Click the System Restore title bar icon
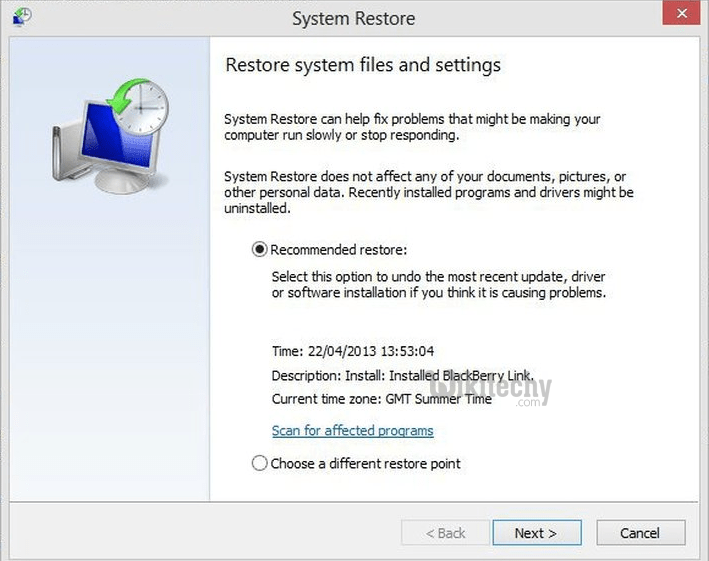709x561 pixels. (22, 18)
